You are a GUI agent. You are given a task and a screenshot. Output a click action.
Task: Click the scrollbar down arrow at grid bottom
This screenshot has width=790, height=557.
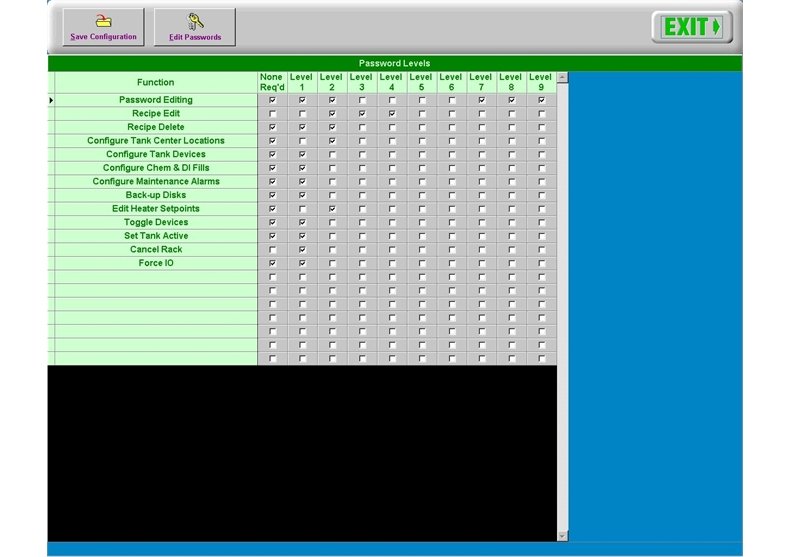point(562,536)
